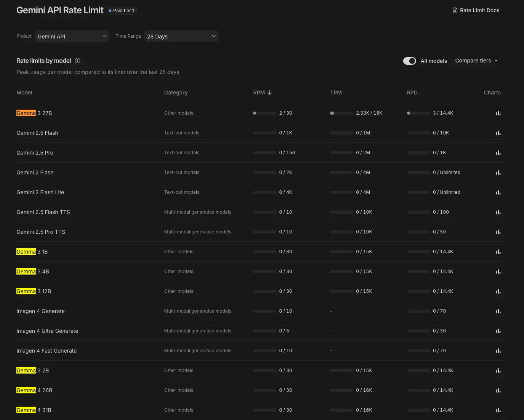Expand the Compare tiers dropdown
The height and width of the screenshot is (420, 524).
click(476, 61)
